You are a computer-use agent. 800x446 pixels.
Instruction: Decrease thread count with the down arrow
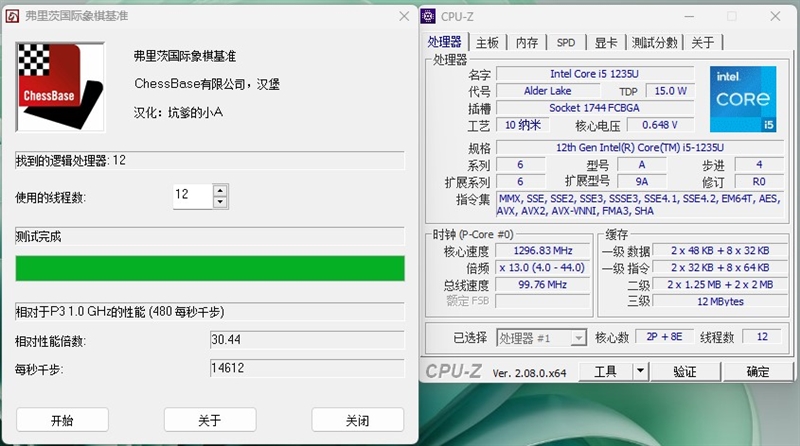[220, 202]
